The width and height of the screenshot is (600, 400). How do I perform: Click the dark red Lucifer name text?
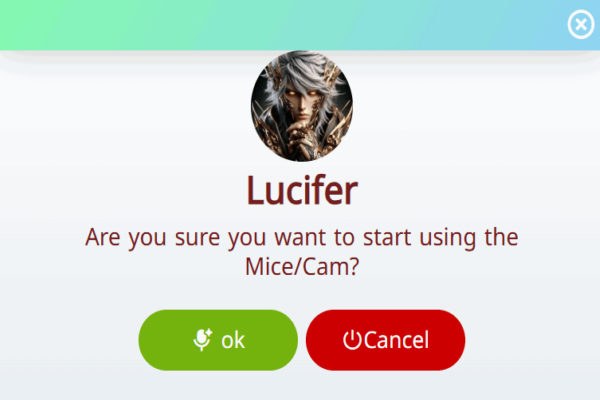click(302, 190)
